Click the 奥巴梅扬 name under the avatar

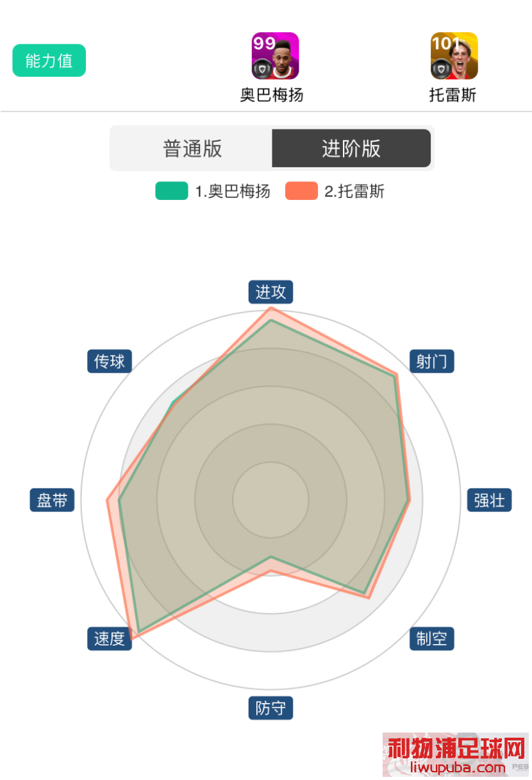[272, 96]
